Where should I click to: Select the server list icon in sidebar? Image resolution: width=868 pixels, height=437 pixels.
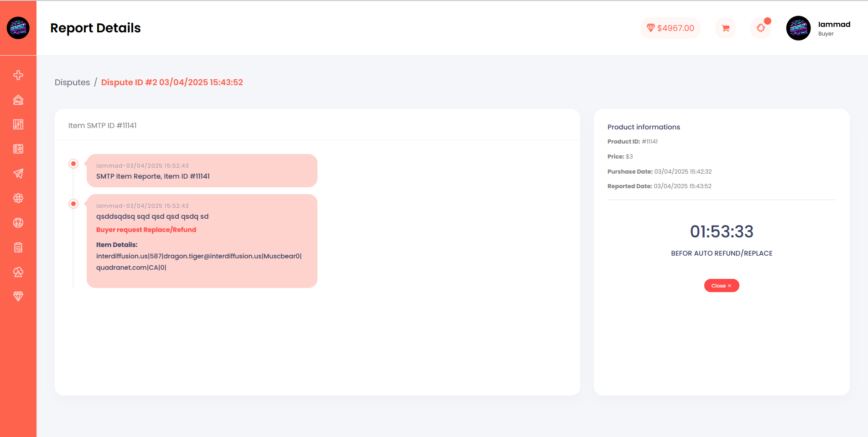click(18, 149)
